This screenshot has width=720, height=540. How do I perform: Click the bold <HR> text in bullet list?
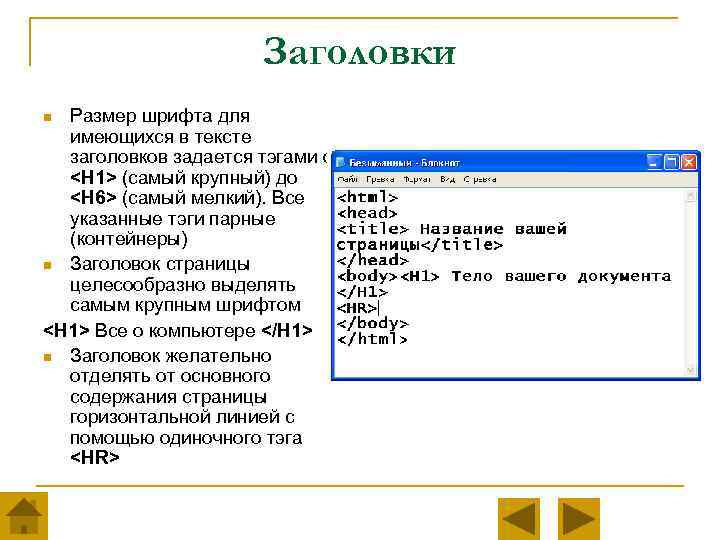[x=95, y=457]
